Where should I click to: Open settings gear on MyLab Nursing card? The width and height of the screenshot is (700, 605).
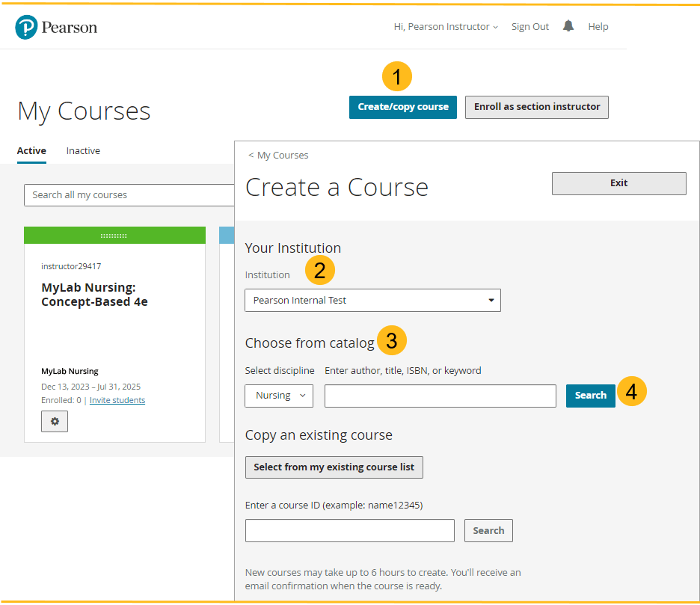pos(55,421)
